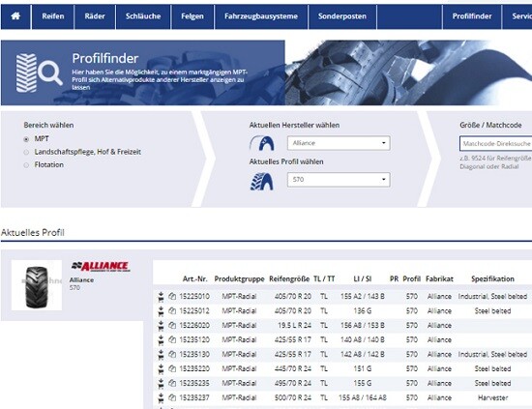Image resolution: width=532 pixels, height=409 pixels.
Task: Focus the Matchcode Direktsuche field
Action: [496, 143]
